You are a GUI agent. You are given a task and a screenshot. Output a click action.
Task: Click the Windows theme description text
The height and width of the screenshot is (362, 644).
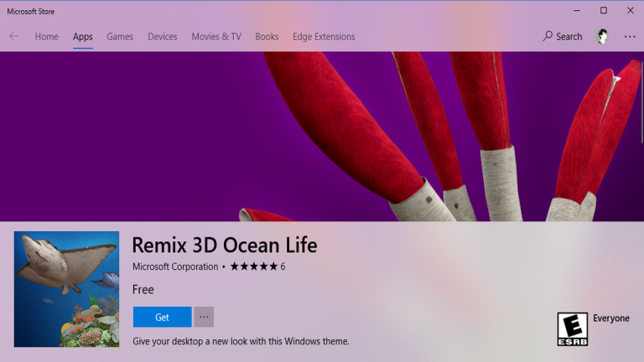(x=241, y=341)
